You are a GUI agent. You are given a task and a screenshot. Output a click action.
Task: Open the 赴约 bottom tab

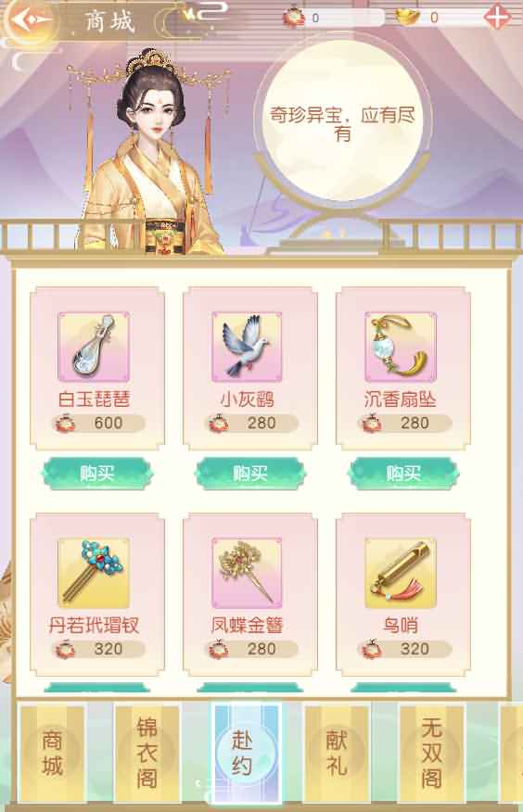(242, 753)
